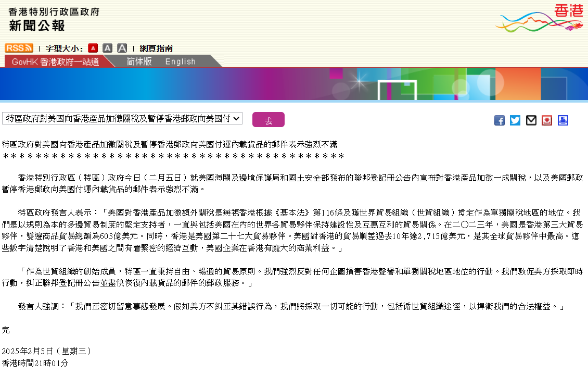Click the 香港特別行政區政府 header text
The width and height of the screenshot is (588, 375).
pos(54,11)
